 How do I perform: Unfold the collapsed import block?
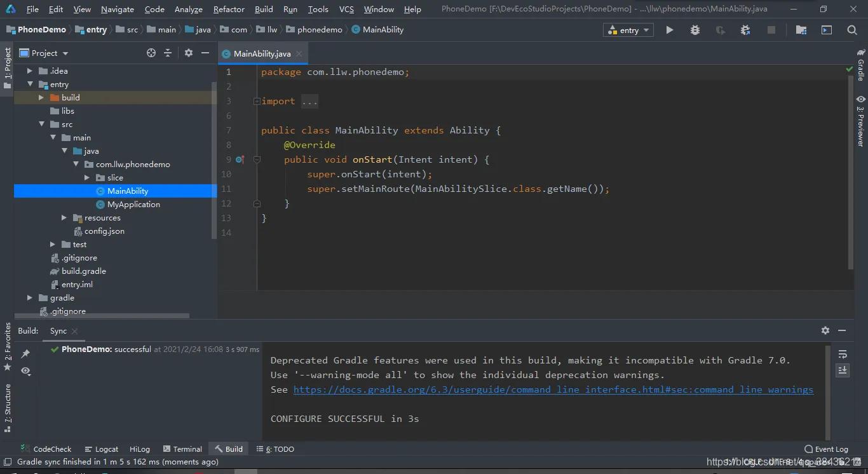click(x=257, y=101)
